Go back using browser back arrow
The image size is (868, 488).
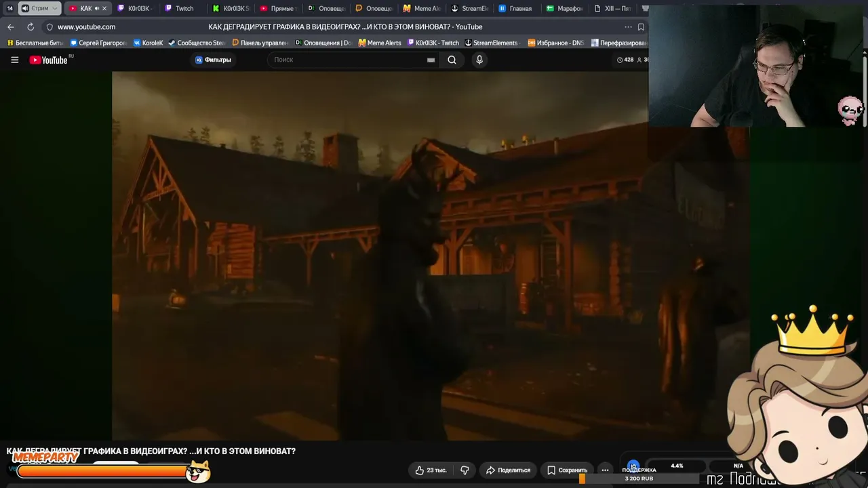click(x=11, y=26)
